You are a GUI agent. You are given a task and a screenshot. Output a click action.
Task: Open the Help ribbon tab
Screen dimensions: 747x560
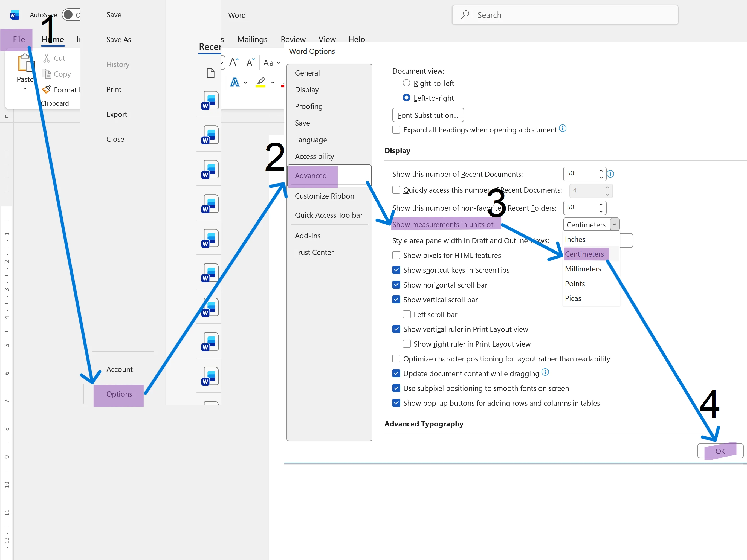357,39
